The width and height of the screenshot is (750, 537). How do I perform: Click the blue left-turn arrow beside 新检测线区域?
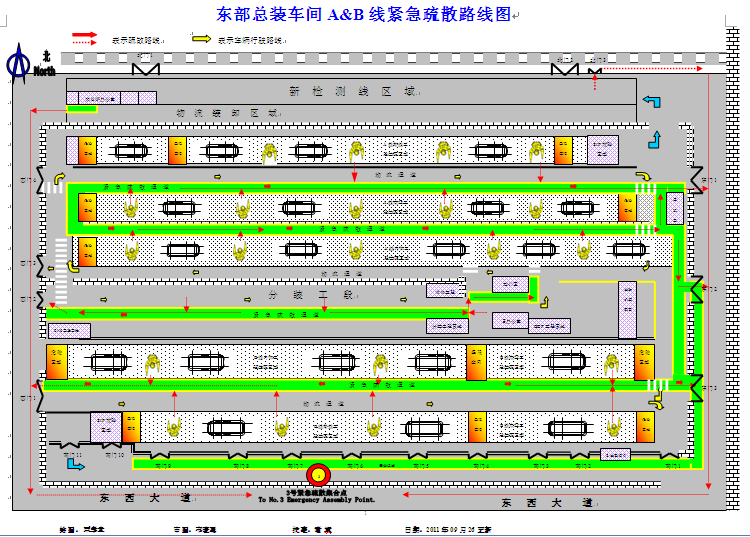(652, 101)
